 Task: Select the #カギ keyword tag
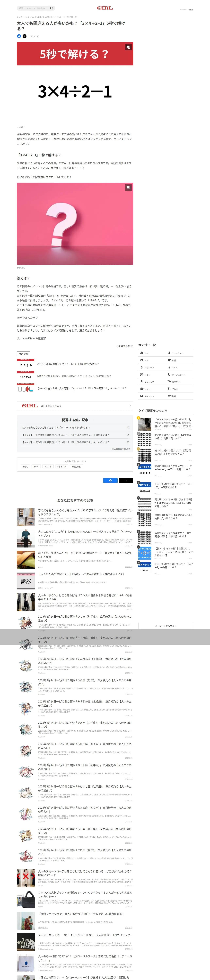coord(36,466)
